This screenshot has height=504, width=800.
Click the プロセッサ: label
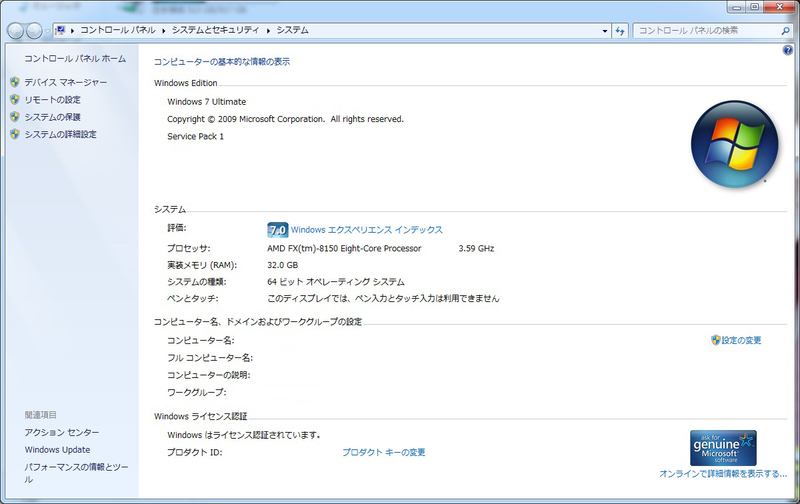[x=188, y=248]
